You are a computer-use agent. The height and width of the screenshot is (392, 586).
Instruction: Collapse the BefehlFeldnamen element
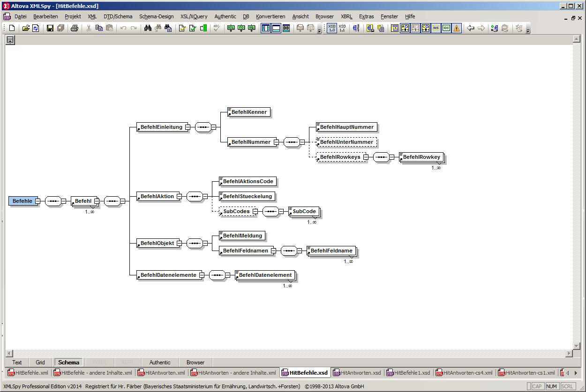point(273,251)
